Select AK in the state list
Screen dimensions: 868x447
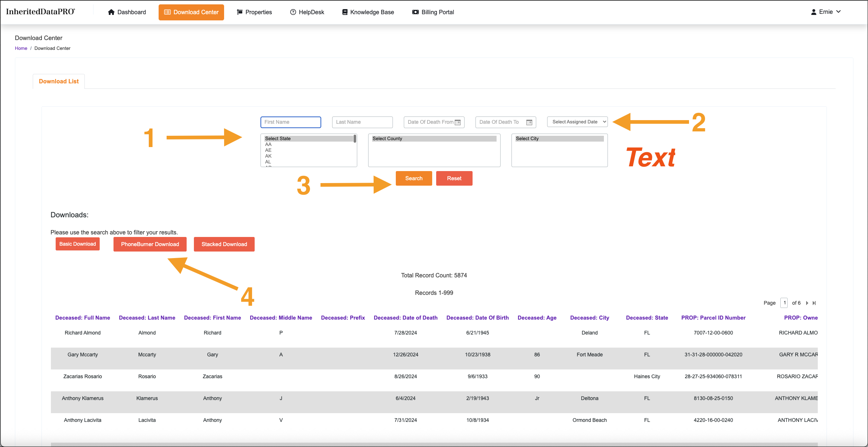click(268, 156)
